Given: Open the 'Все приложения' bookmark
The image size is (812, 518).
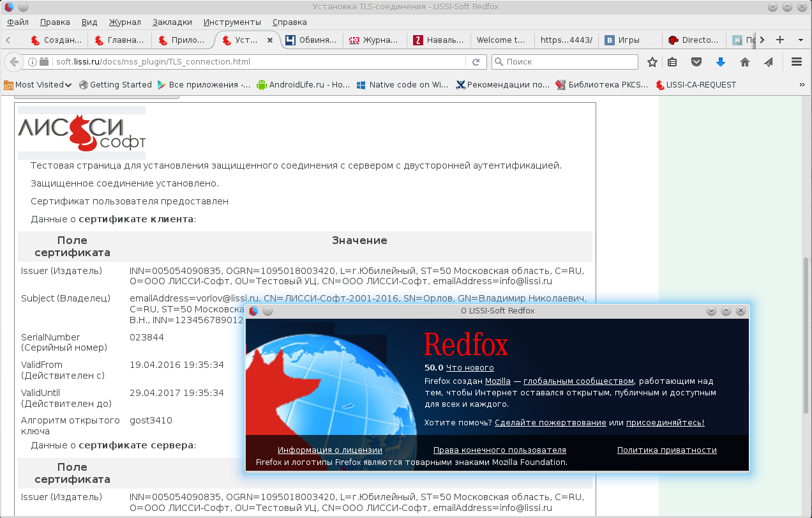Looking at the screenshot, I should [204, 84].
